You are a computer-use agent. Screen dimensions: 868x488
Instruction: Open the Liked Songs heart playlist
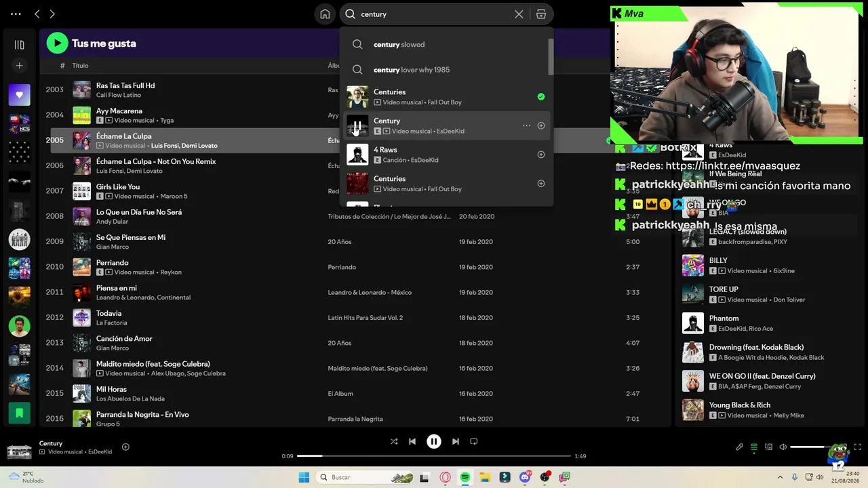[x=19, y=95]
